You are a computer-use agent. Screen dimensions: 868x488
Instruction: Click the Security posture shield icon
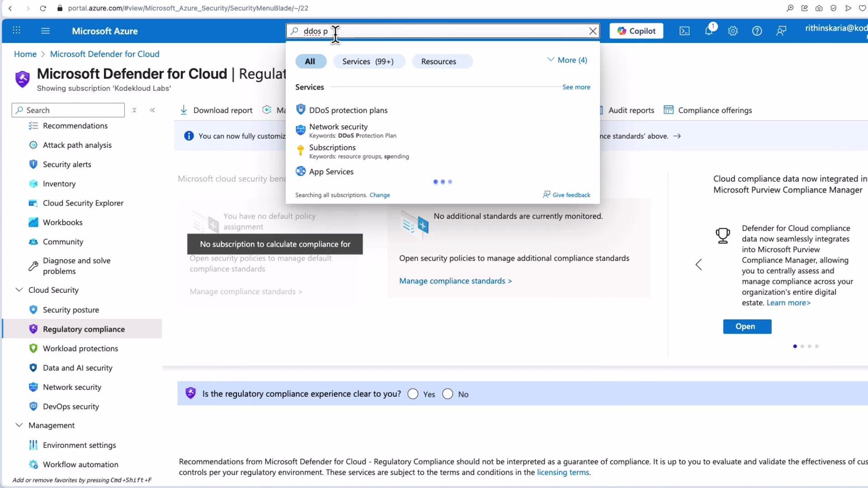tap(33, 310)
